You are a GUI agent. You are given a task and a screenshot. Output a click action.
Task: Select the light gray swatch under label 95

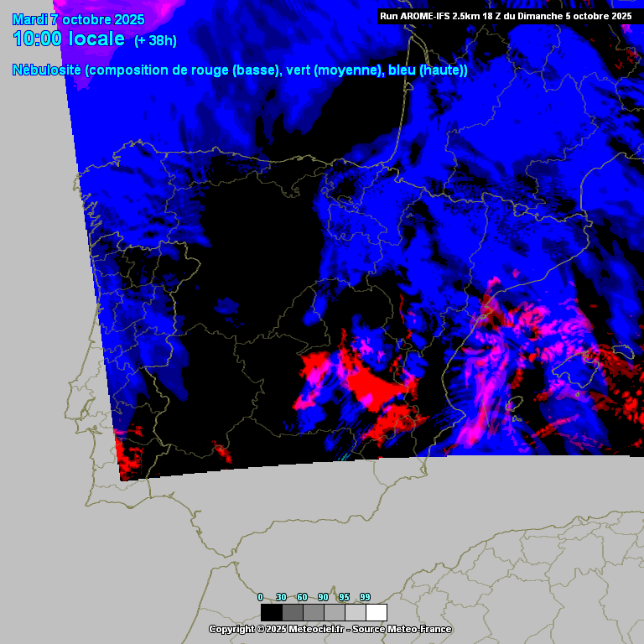356,612
